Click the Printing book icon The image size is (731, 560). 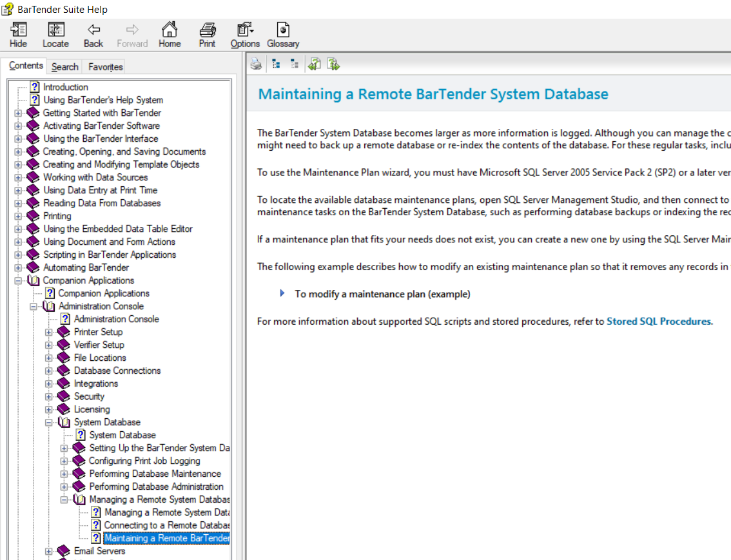pos(33,216)
